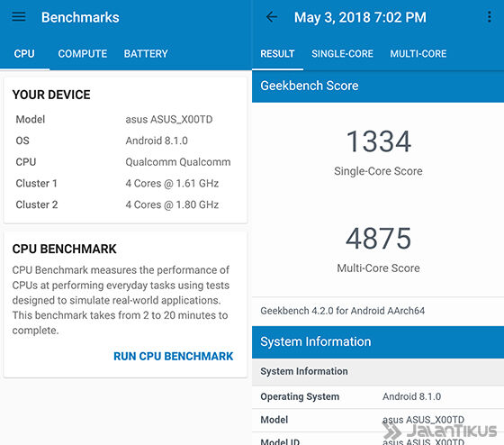The width and height of the screenshot is (504, 445).
Task: Click the Qualcomm Qualcomm CPU value
Action: [178, 162]
